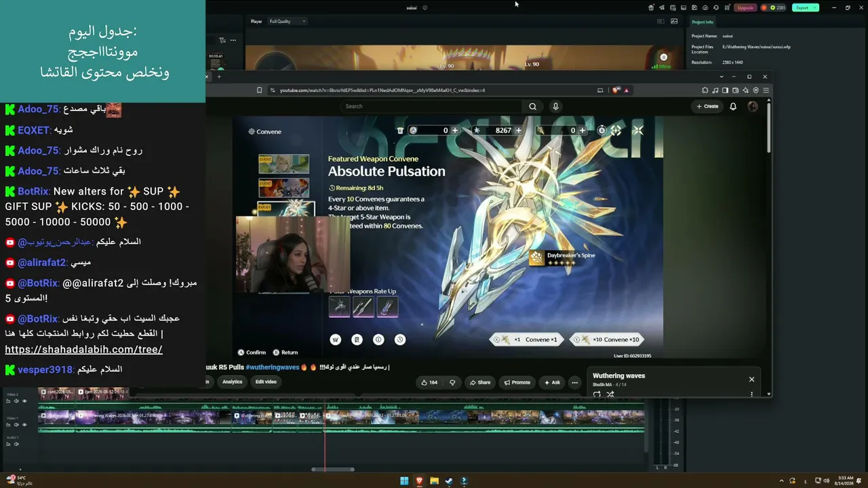Toggle loop on the Wuthering waves playlist
The width and height of the screenshot is (868, 488).
(597, 394)
